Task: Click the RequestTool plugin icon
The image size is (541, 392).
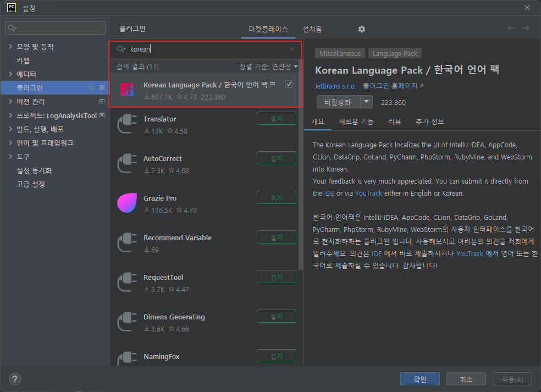Action: click(127, 282)
